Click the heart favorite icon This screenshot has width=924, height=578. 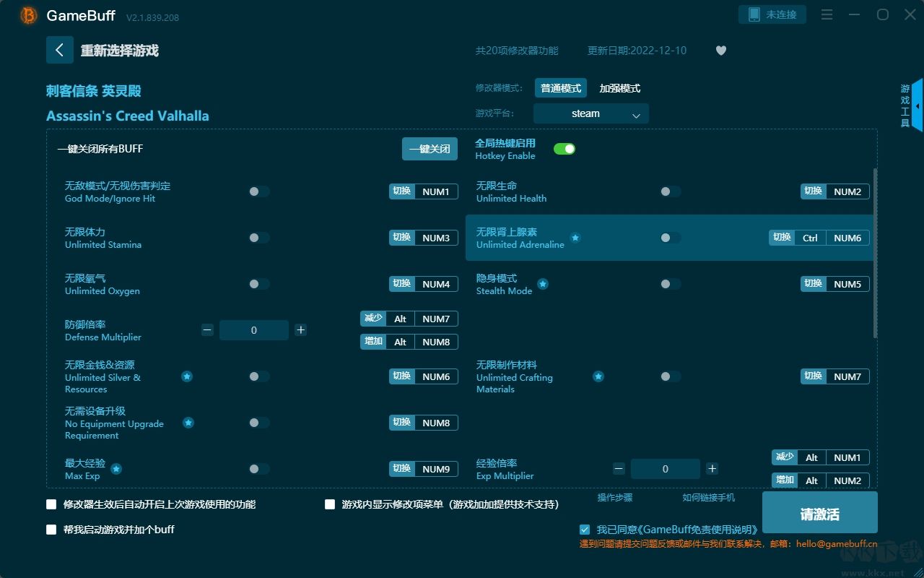[x=721, y=51]
